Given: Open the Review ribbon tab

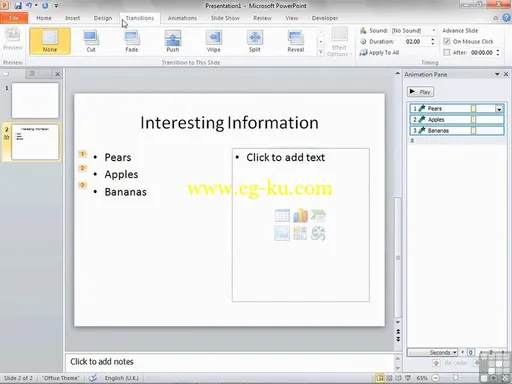Looking at the screenshot, I should [262, 18].
